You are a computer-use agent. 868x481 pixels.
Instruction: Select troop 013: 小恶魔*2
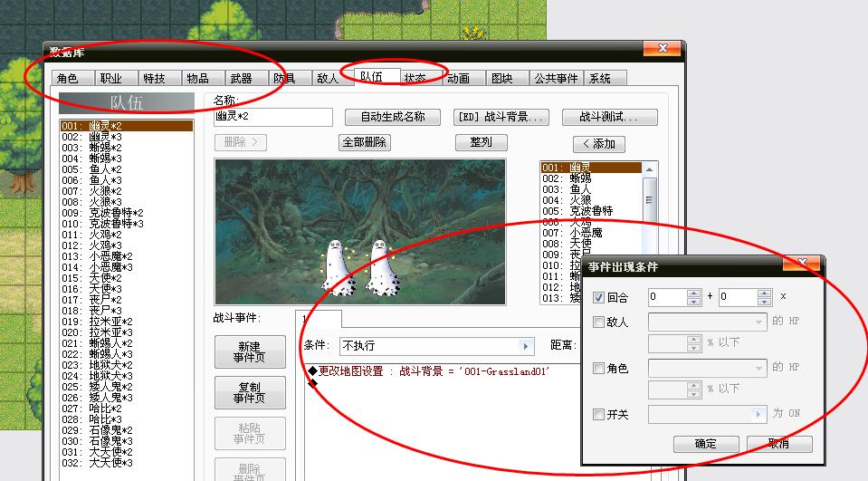(126, 256)
